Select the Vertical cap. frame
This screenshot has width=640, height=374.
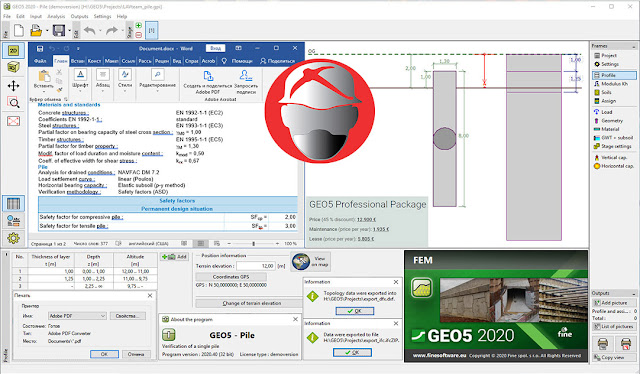coord(614,157)
